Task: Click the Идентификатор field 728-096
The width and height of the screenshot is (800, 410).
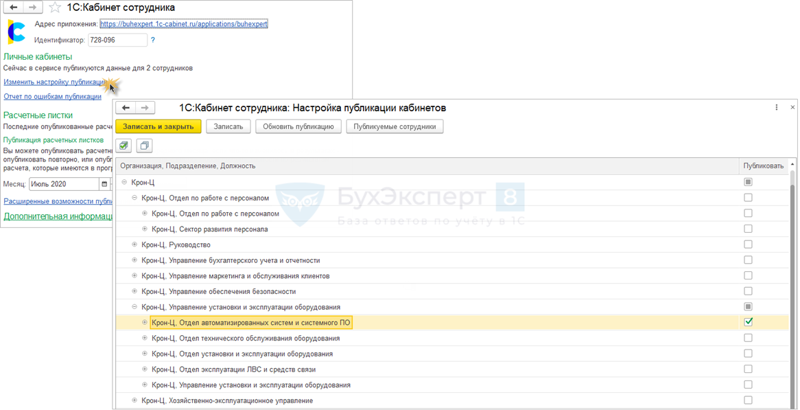Action: click(x=117, y=40)
